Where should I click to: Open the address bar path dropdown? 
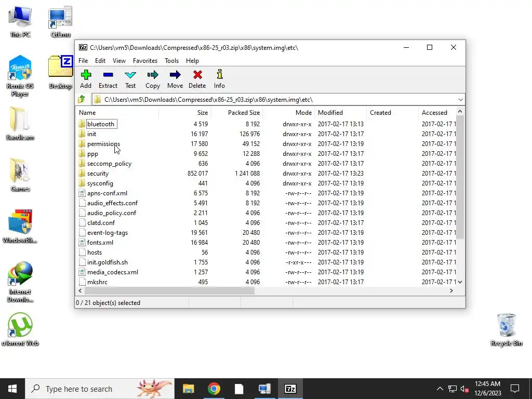460,99
